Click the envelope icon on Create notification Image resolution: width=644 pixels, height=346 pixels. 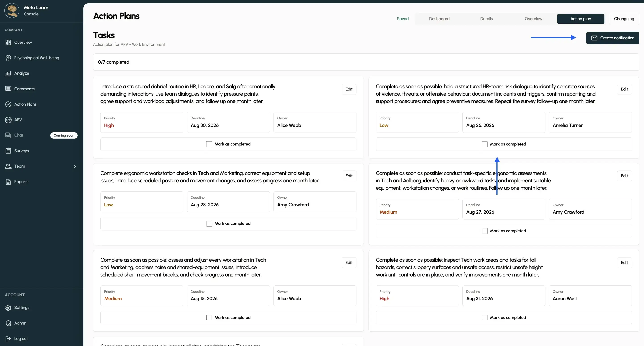594,38
